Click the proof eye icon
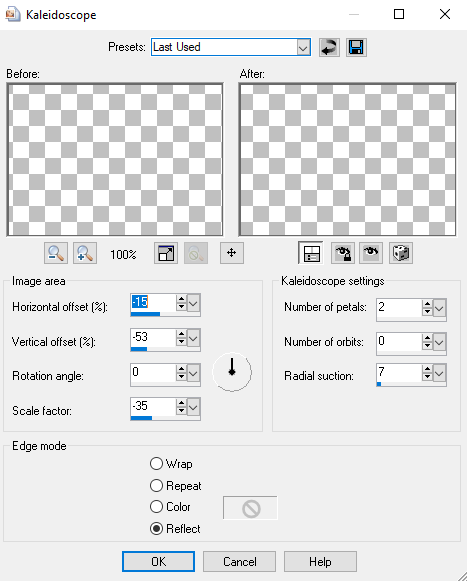The width and height of the screenshot is (467, 581). (371, 253)
